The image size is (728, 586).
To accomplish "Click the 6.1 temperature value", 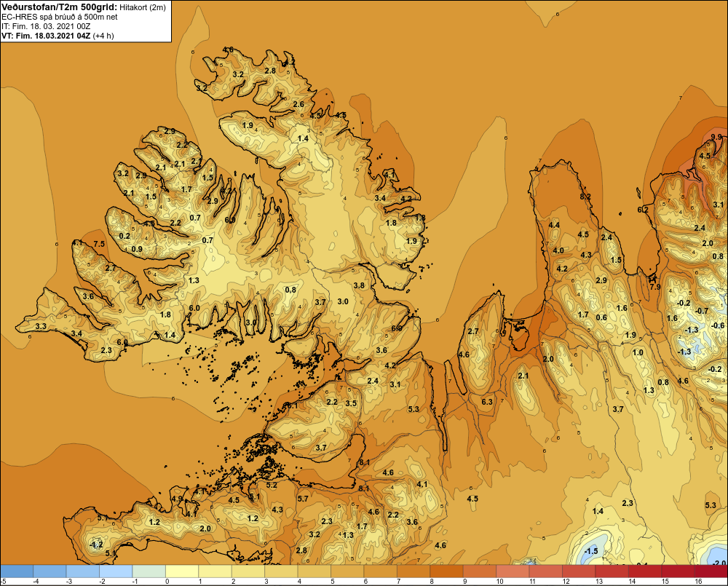I will coord(292,405).
